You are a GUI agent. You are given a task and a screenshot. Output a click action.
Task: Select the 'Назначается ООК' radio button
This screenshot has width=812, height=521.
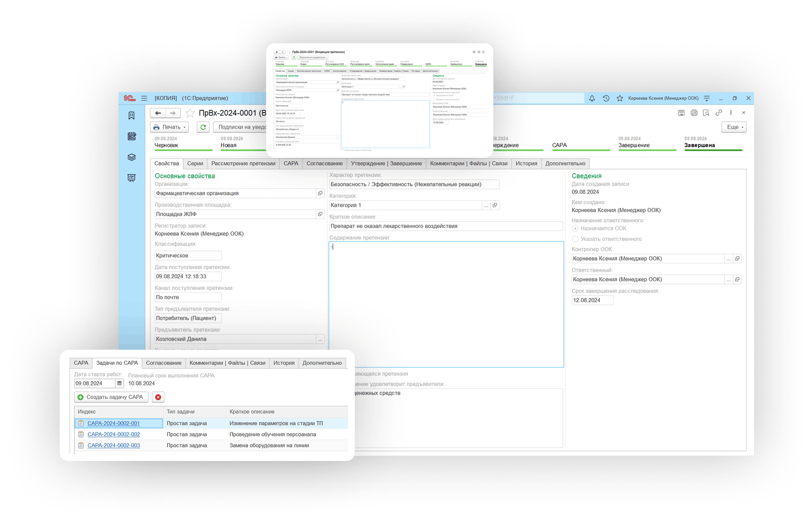click(x=575, y=229)
